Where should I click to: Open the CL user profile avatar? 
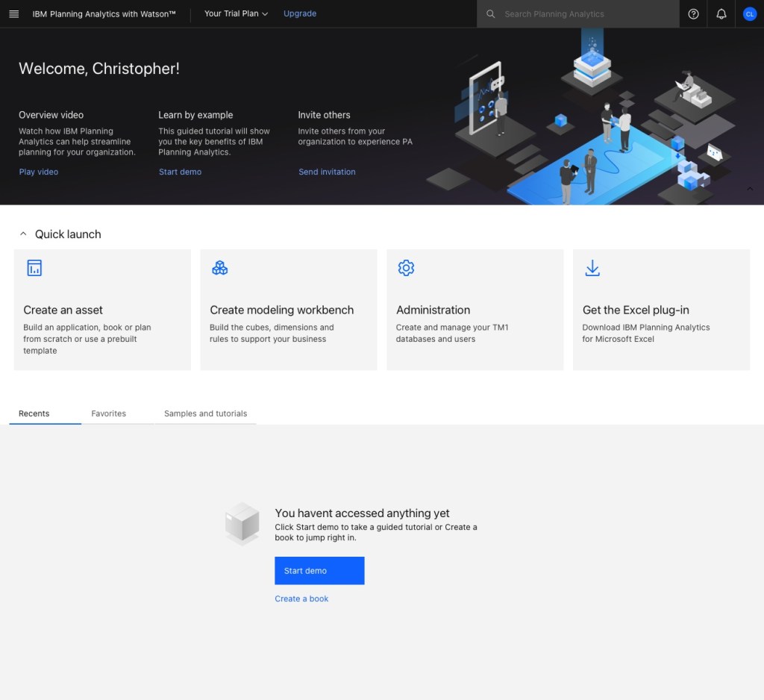[x=749, y=14]
